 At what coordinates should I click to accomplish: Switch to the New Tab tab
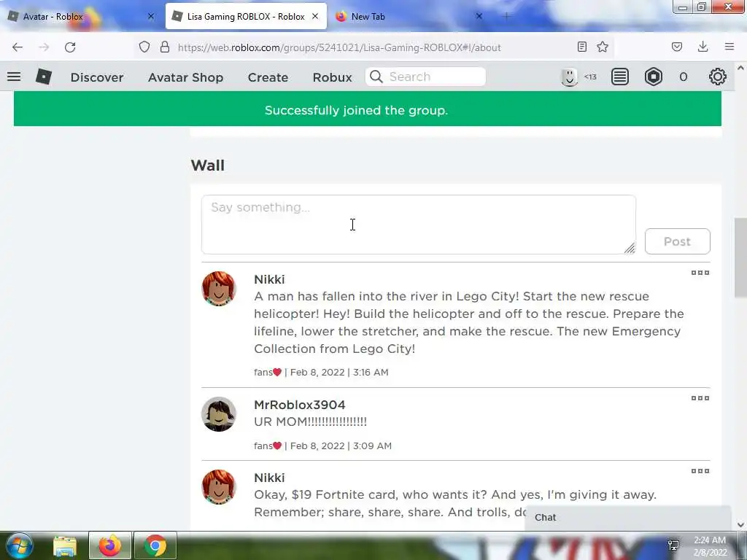tap(409, 16)
